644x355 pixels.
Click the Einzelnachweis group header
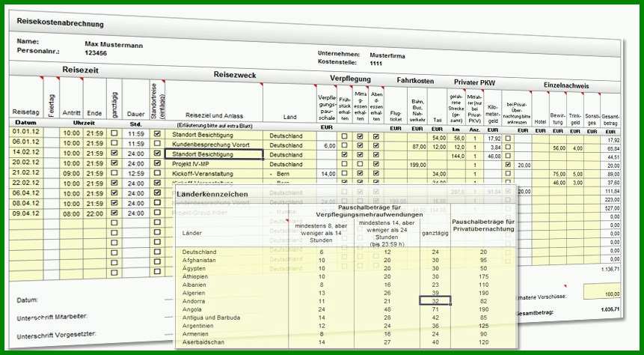click(566, 86)
